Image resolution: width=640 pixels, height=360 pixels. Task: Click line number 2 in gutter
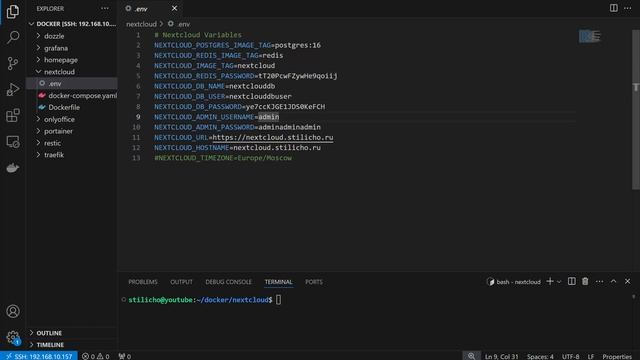[x=138, y=45]
